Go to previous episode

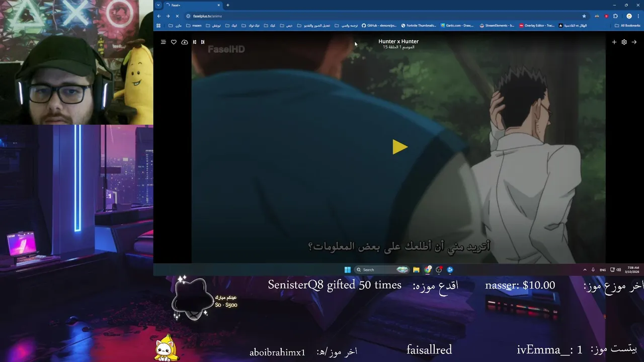194,42
